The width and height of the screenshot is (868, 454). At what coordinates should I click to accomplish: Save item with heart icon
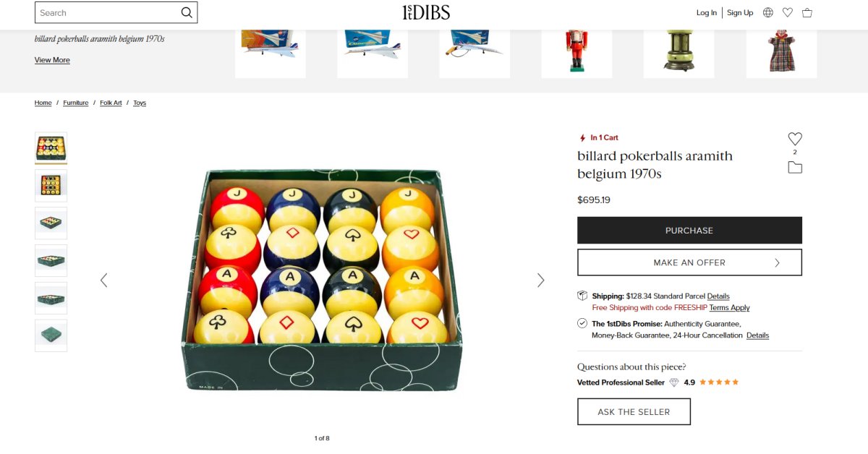[x=795, y=139]
